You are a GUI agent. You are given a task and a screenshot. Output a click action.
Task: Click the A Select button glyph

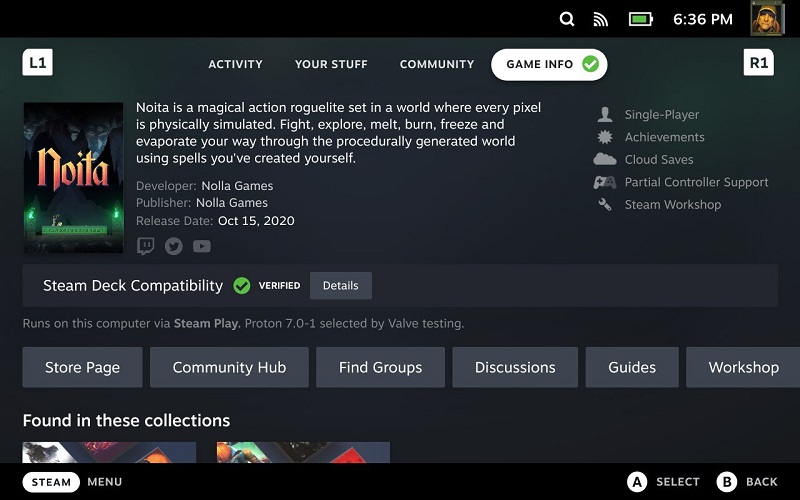[x=637, y=482]
